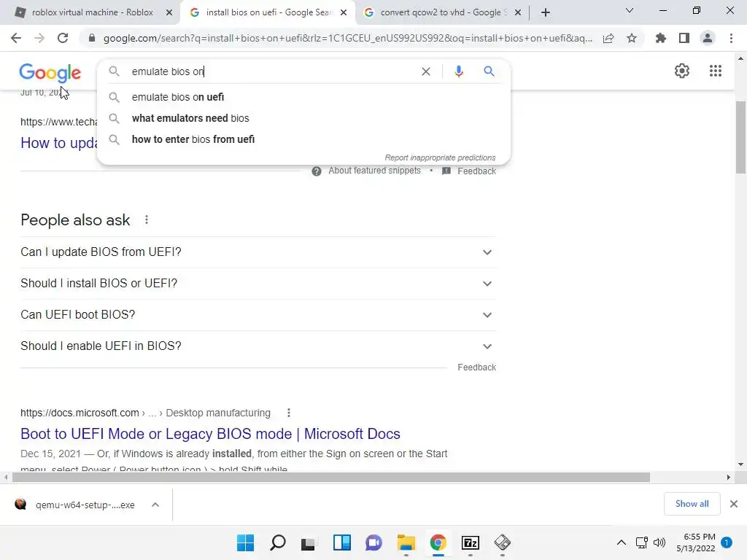The image size is (747, 560).
Task: Close the roblox virtual machine tab
Action: pyautogui.click(x=169, y=12)
